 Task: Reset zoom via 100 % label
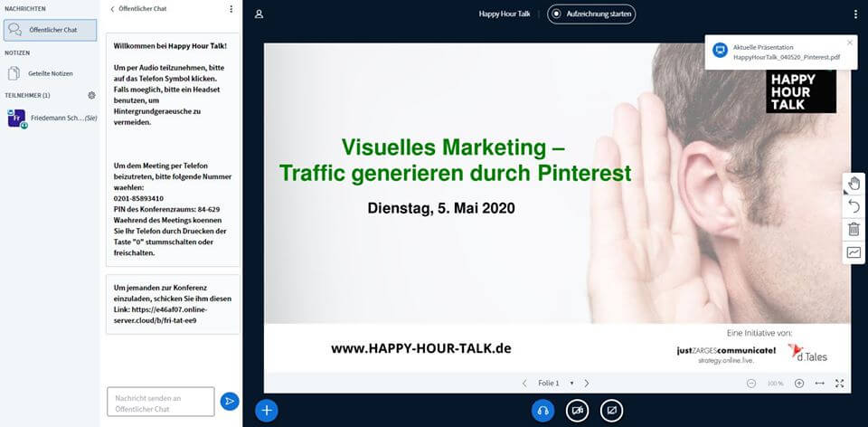775,384
